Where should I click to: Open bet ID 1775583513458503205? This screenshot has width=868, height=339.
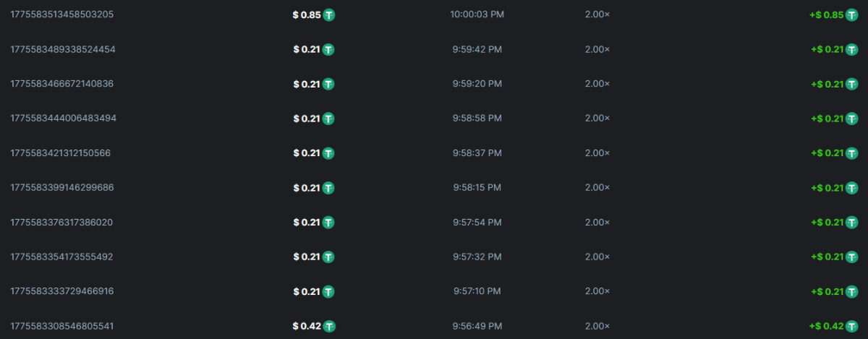tap(61, 14)
